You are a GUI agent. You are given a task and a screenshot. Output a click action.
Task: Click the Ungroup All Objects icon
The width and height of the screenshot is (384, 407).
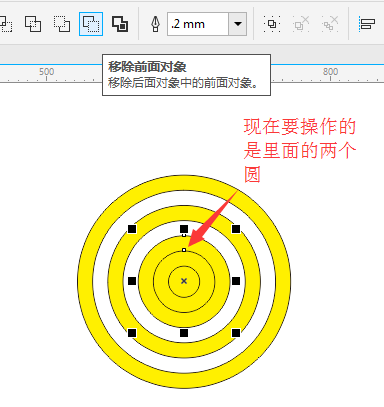tap(330, 24)
